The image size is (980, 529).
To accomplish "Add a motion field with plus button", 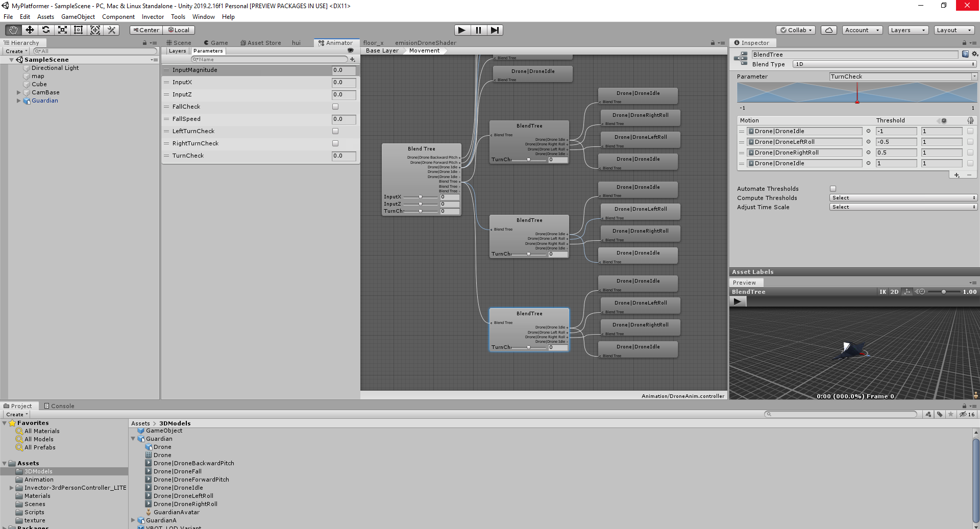I will 957,175.
